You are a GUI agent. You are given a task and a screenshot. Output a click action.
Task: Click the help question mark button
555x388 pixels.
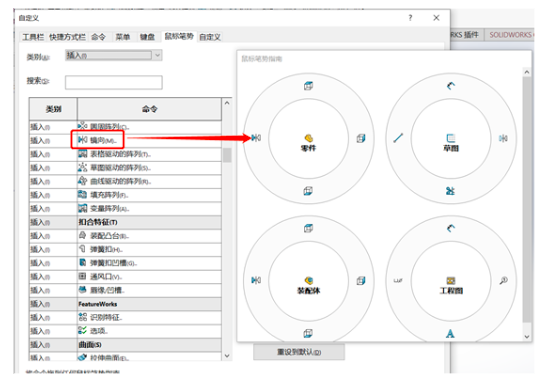(x=410, y=18)
